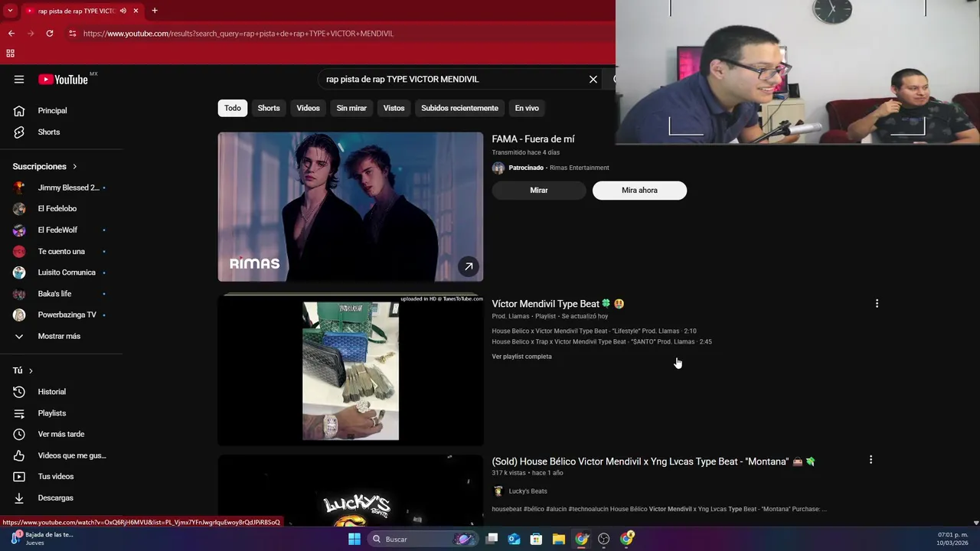
Task: Reload the page in browser
Action: 50,34
